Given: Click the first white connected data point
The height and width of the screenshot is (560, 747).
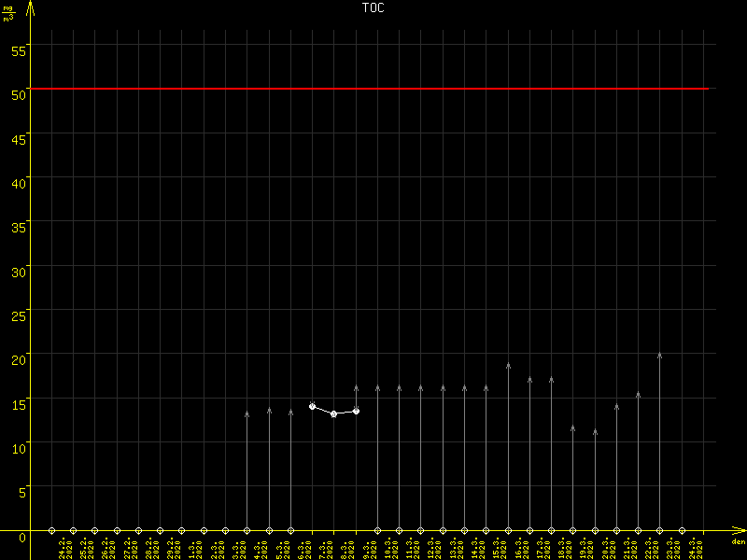Looking at the screenshot, I should 312,406.
